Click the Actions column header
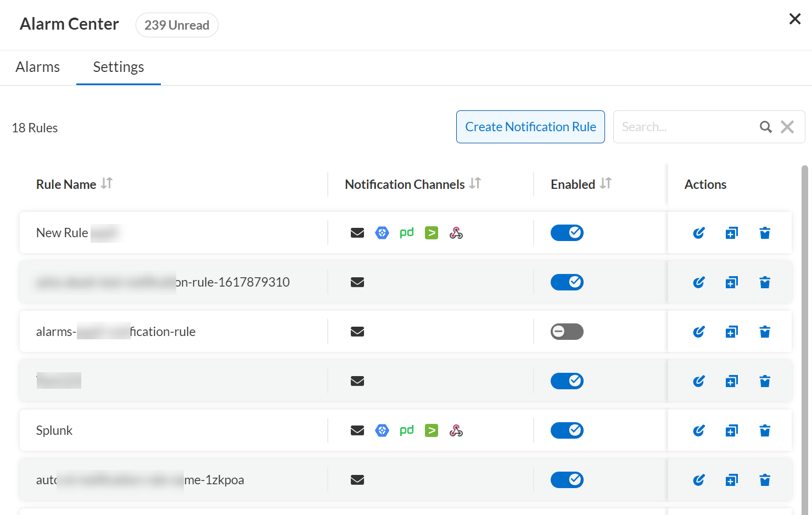The height and width of the screenshot is (515, 812). [705, 184]
